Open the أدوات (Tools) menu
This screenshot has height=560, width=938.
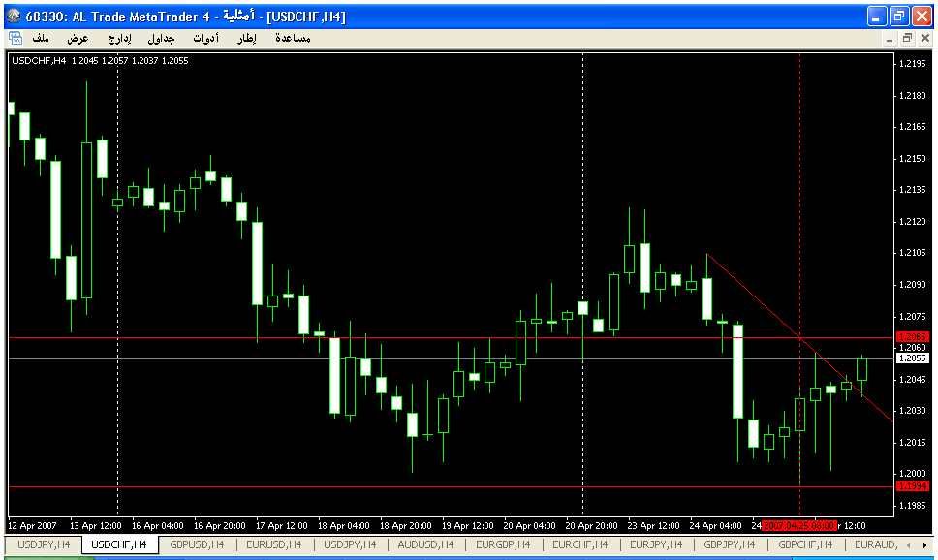coord(205,39)
